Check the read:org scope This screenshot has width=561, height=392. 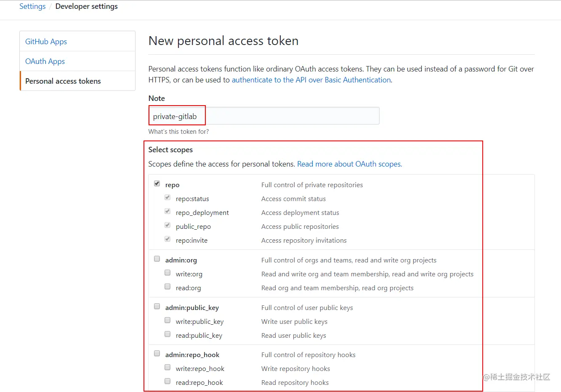pos(168,286)
